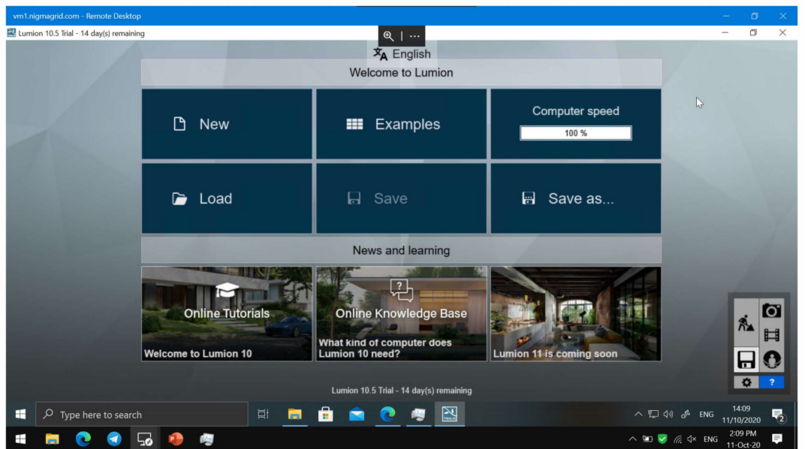This screenshot has height=449, width=805.
Task: Click the green security shield tray icon
Action: pos(662,439)
